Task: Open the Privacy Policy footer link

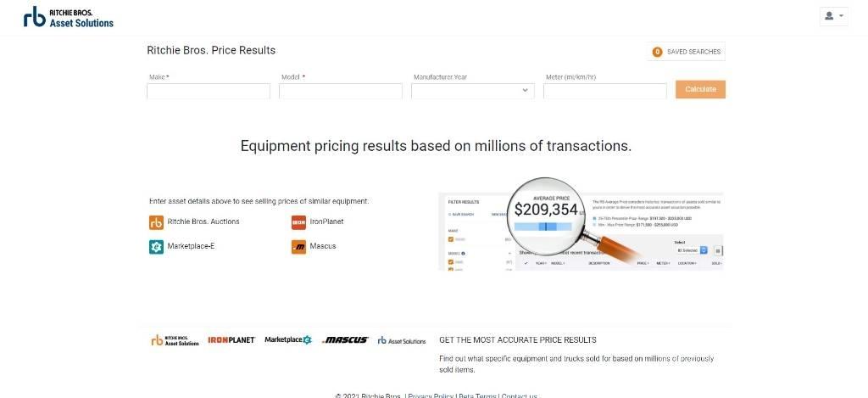Action: click(x=431, y=395)
